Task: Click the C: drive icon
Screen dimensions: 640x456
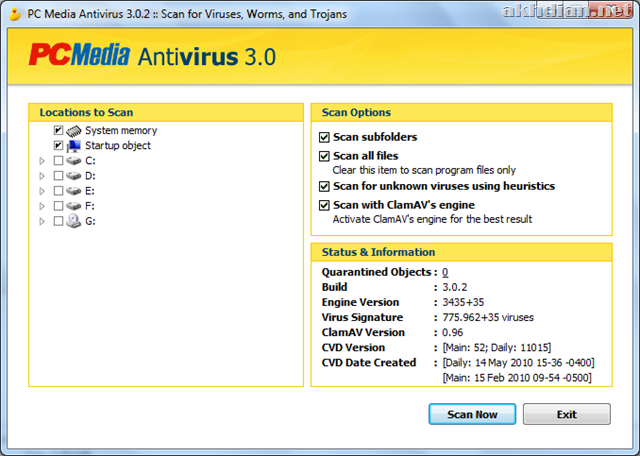Action: point(74,160)
